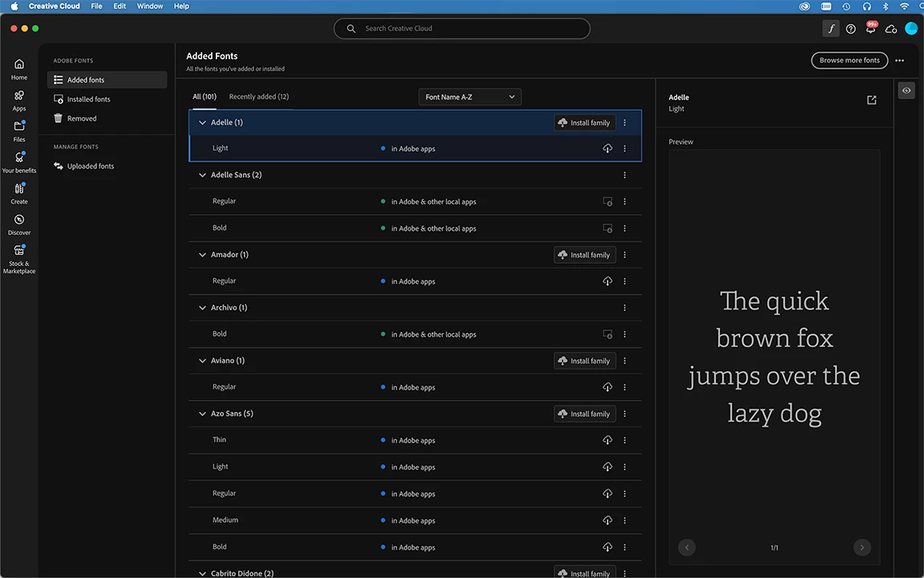This screenshot has width=924, height=578.
Task: Install Adelle Light font via cloud icon
Action: point(607,148)
